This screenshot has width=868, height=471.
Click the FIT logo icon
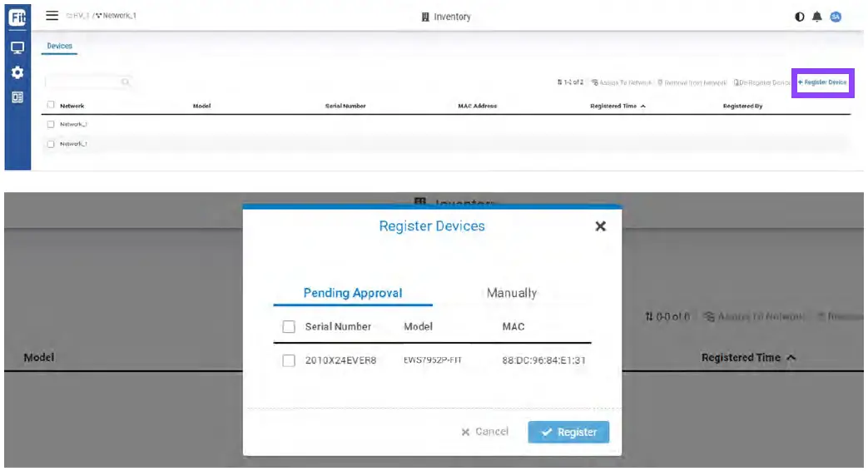pos(17,17)
